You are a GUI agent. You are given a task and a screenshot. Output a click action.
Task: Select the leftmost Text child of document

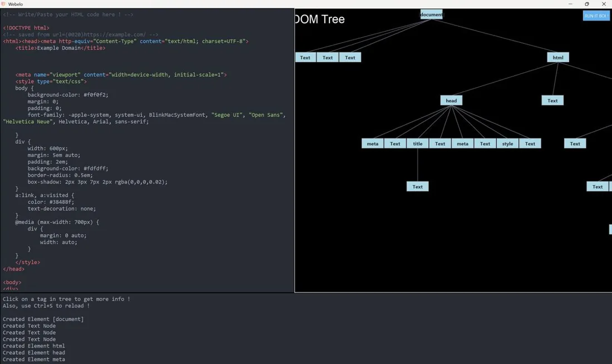tap(305, 57)
